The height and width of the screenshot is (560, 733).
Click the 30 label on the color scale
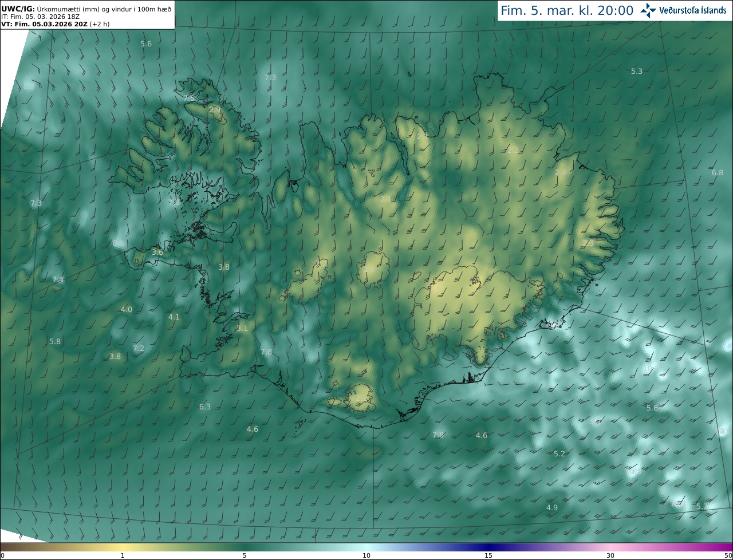(610, 555)
